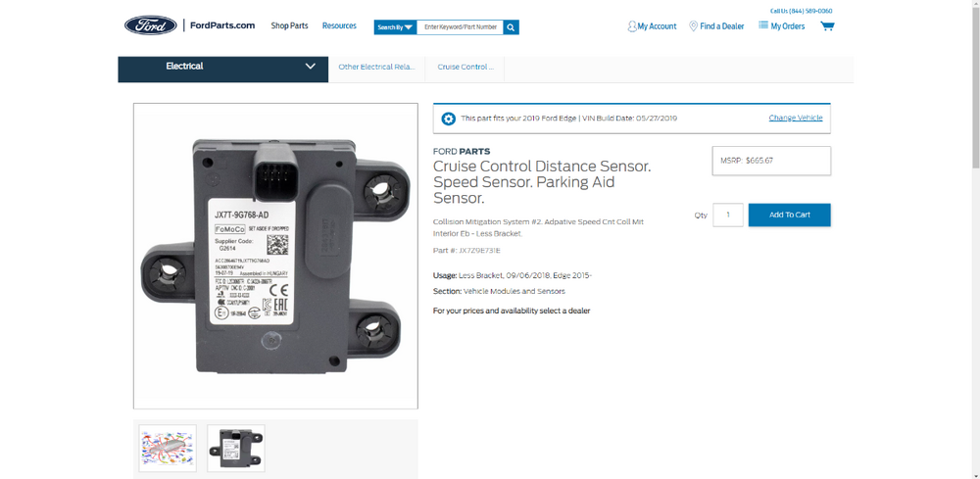Expand the Electrical category dropdown
Image resolution: width=980 pixels, height=479 pixels.
223,67
